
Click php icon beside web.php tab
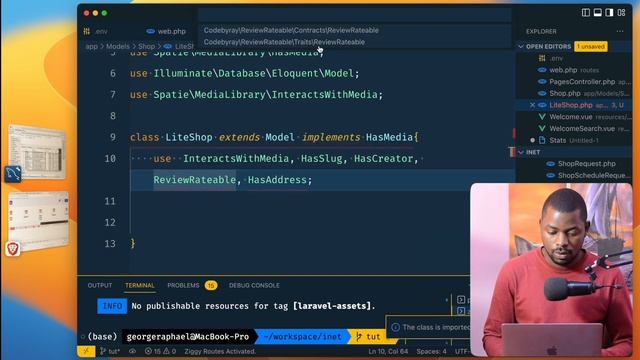(151, 31)
